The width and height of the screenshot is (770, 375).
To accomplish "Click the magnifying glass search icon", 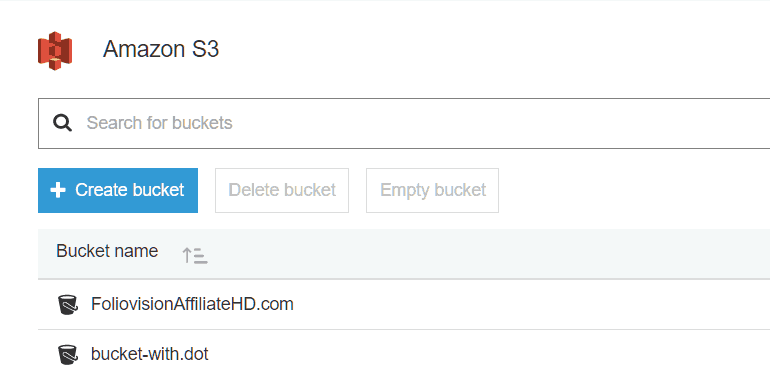I will click(62, 123).
